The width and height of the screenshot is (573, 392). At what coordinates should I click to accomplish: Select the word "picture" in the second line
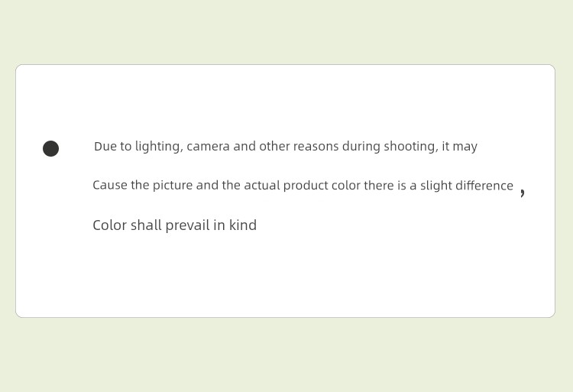coord(173,186)
